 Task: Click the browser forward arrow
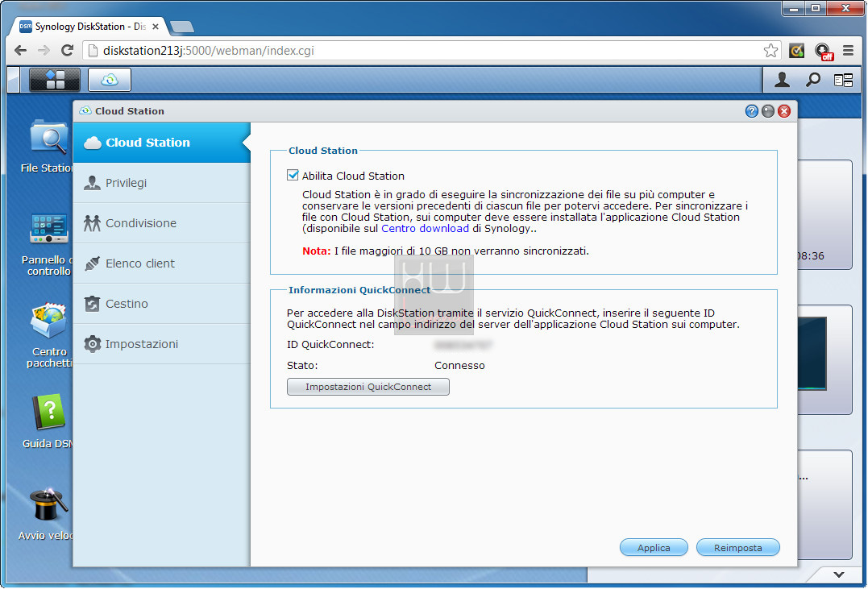coord(44,51)
